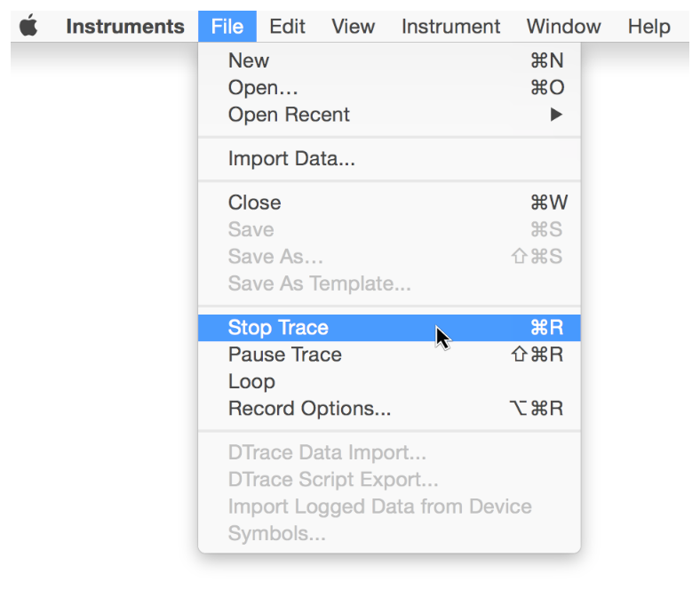Close the open File menu

[227, 27]
